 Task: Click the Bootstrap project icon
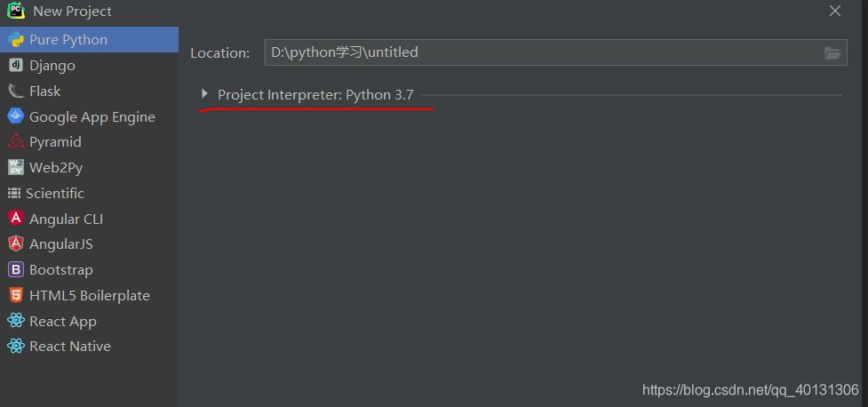15,270
